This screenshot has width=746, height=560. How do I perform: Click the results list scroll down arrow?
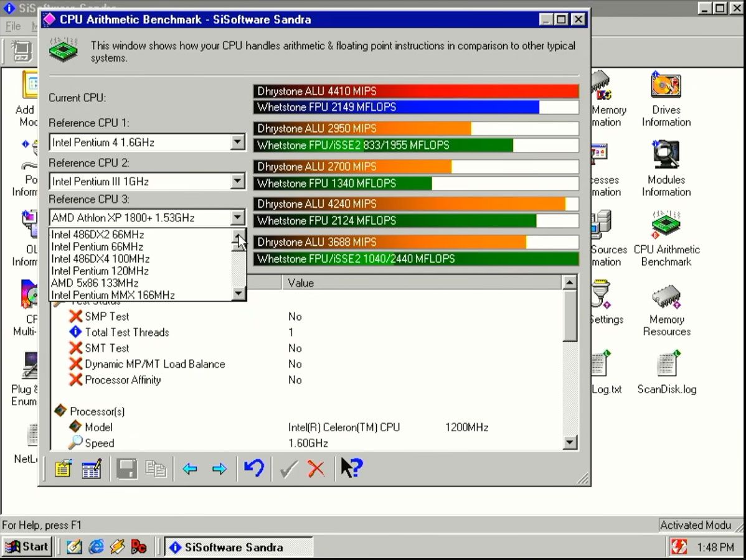click(570, 442)
